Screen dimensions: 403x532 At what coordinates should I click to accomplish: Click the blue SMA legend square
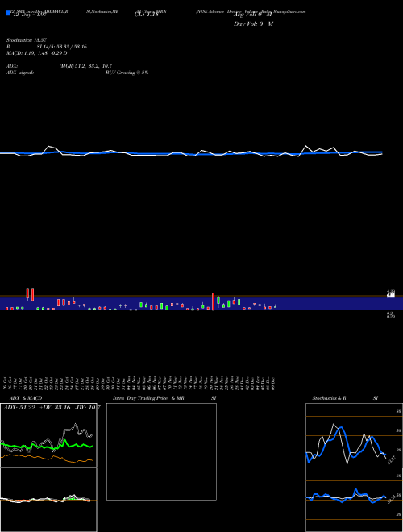coord(8,14)
